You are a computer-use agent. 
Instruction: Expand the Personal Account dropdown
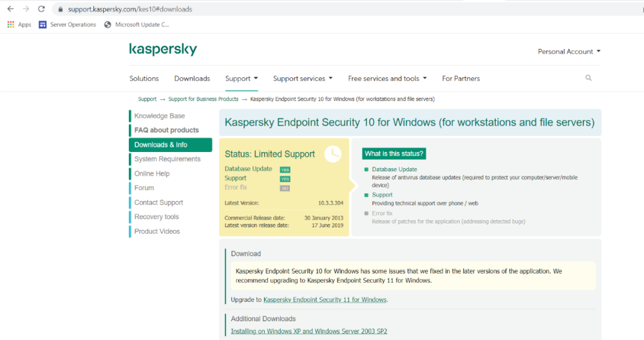coord(569,52)
